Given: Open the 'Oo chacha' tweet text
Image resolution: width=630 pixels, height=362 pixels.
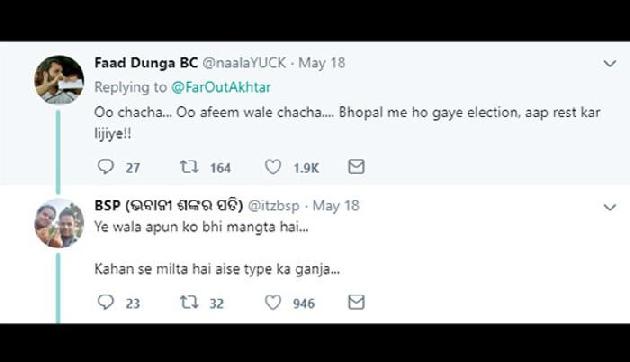Looking at the screenshot, I should pos(347,123).
